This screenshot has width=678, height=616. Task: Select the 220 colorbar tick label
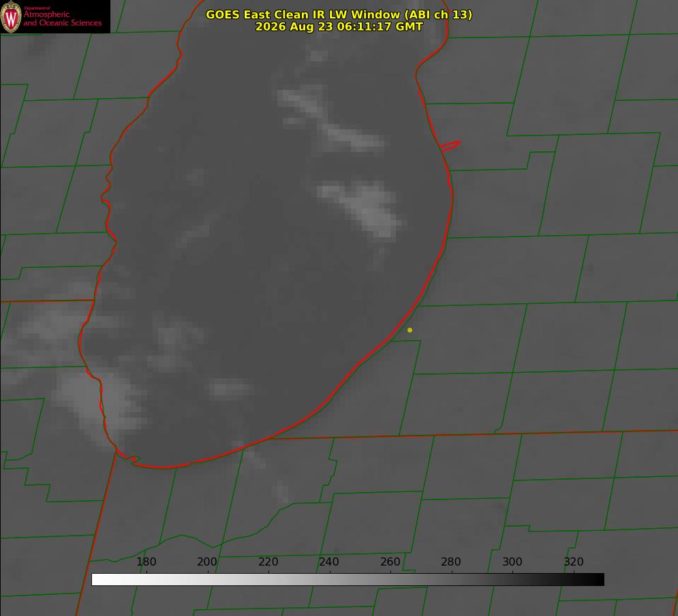coord(268,561)
